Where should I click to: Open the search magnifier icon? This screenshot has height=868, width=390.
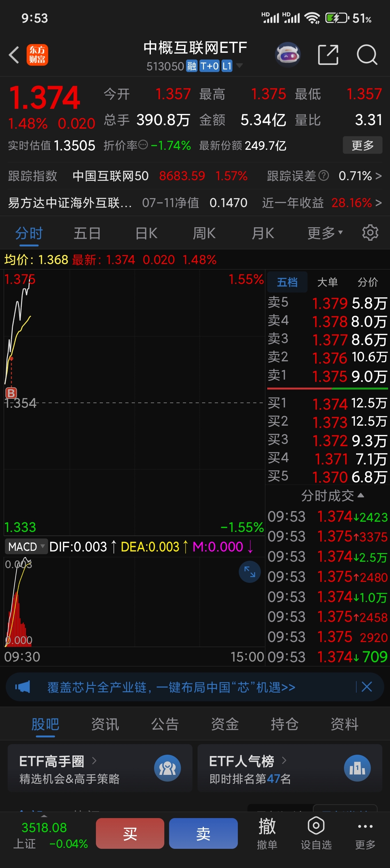pos(367,55)
